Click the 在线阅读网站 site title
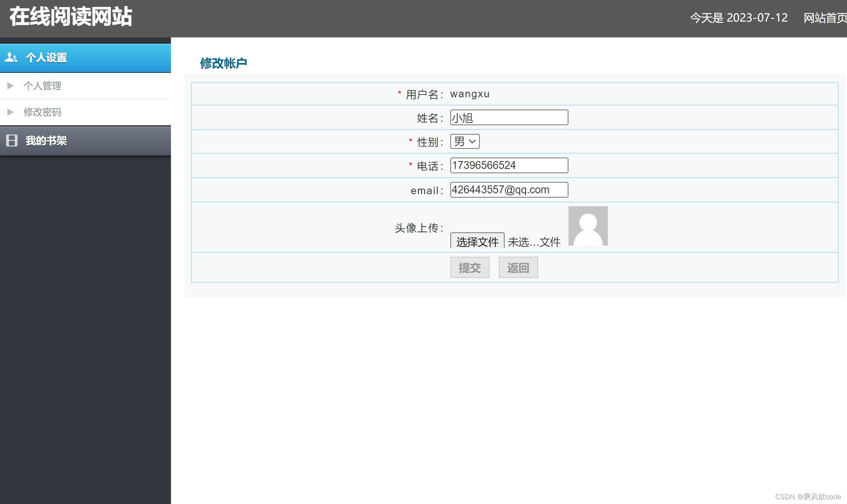Viewport: 847px width, 504px height. (x=71, y=17)
